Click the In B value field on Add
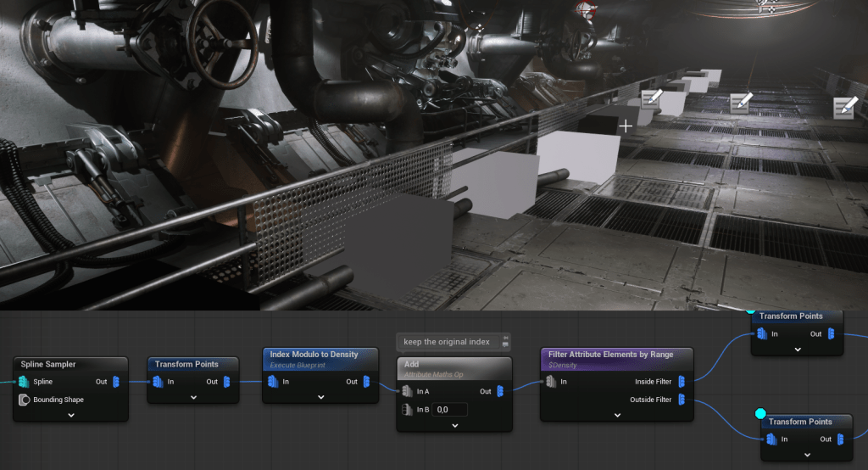The image size is (868, 470). (x=449, y=410)
